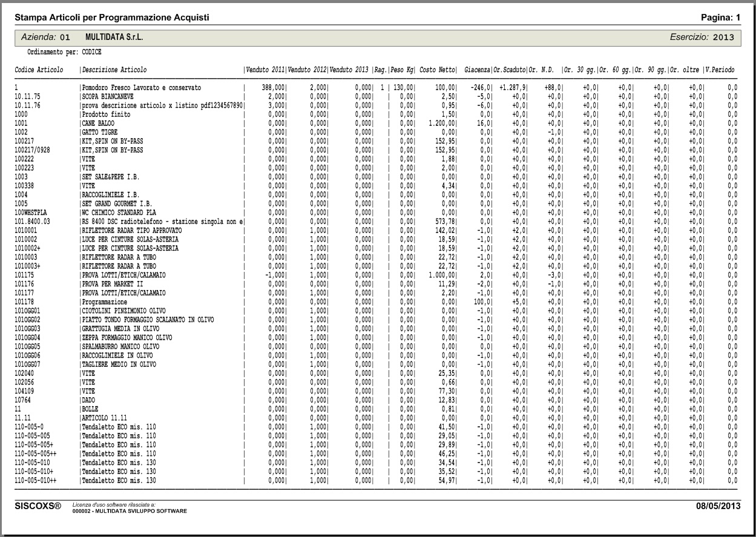Select 'PIATTO TONDO FORMAGGIO SCALANATO IN OLIVO'

tap(148, 319)
